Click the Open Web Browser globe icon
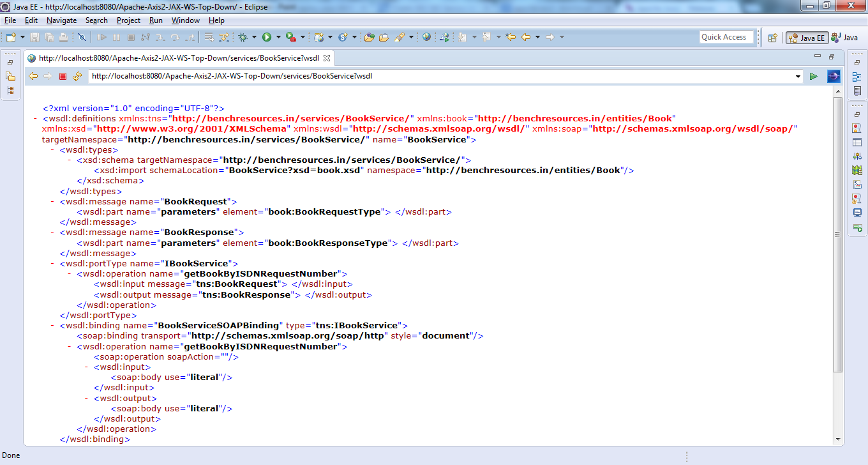868x465 pixels. (426, 37)
